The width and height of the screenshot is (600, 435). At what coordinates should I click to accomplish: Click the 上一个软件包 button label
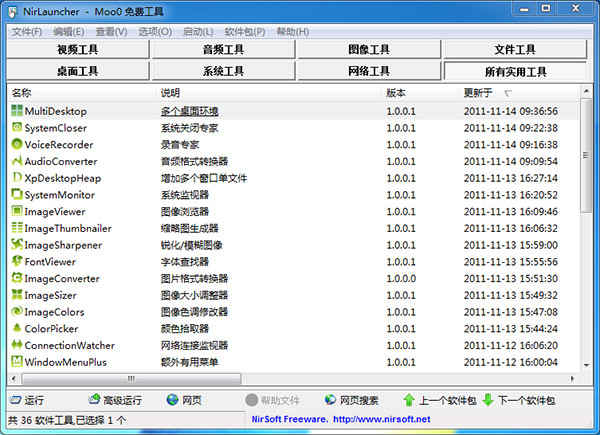pyautogui.click(x=448, y=401)
